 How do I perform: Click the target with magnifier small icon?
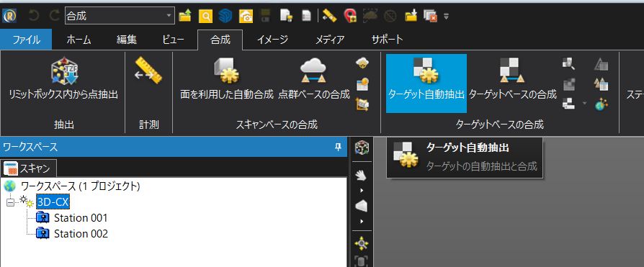(569, 63)
